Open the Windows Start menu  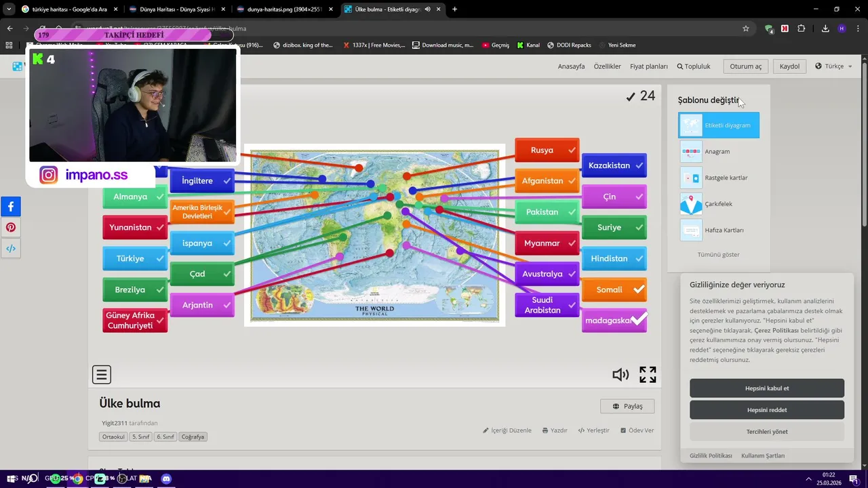(12, 479)
